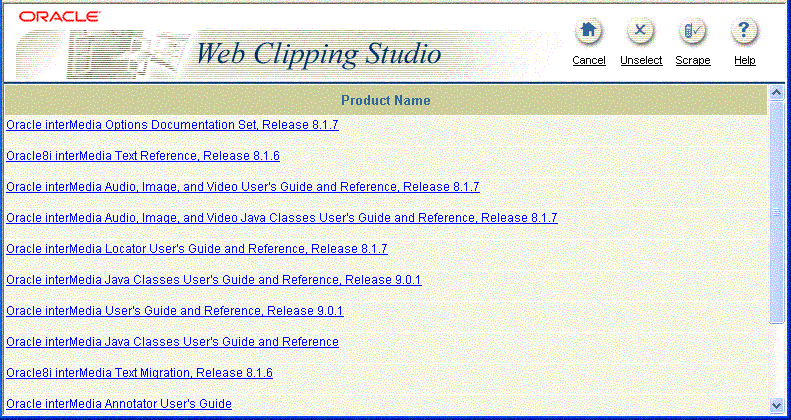
Task: Open Oracle8i interMedia Text Reference 8.1.6
Action: (x=143, y=156)
